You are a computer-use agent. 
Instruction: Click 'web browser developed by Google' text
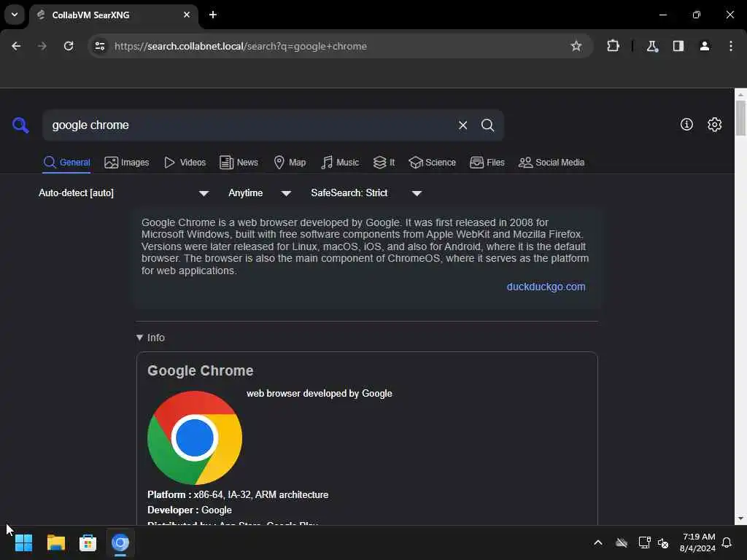320,393
